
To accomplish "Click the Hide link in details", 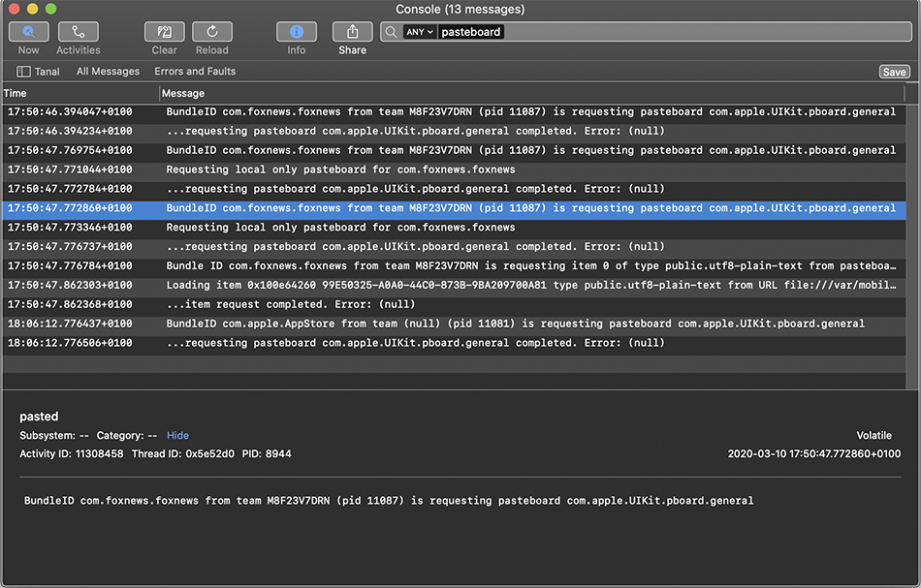I will point(178,435).
